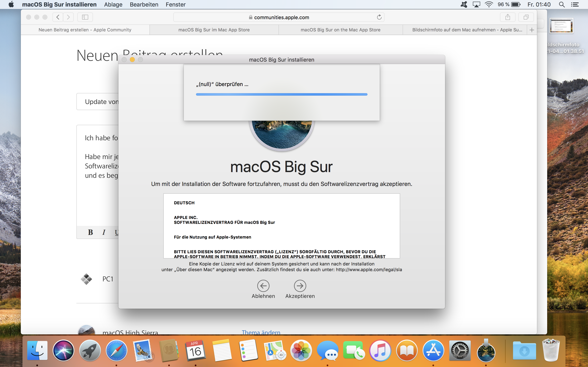Click the Akzeptieren arrow icon

[300, 286]
